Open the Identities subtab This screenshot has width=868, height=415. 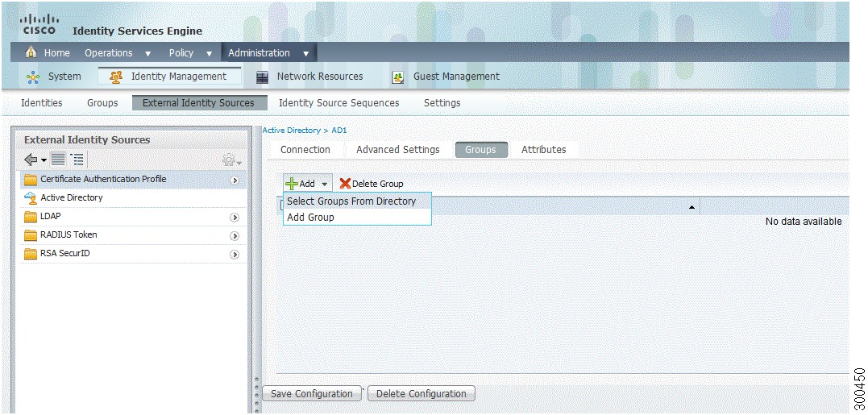[x=42, y=103]
